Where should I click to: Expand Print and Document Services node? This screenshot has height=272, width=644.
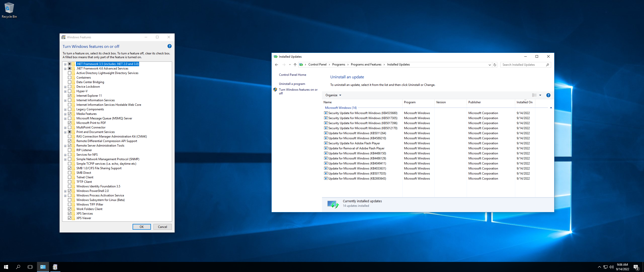[65, 132]
